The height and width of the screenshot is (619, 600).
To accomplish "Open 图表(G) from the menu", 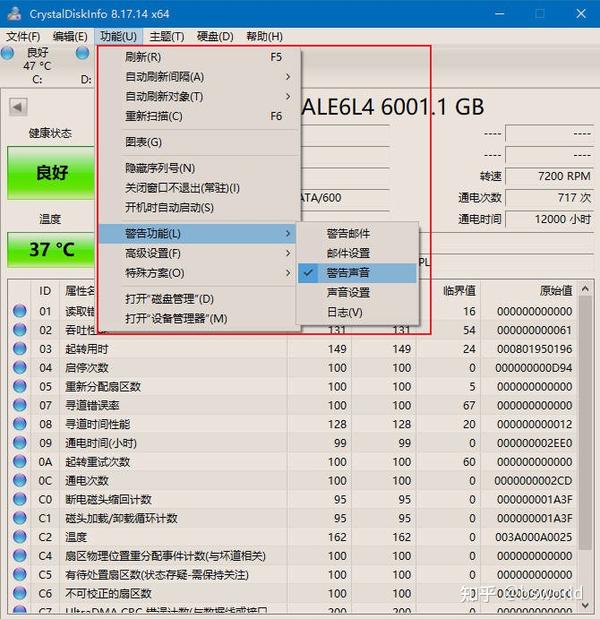I will coord(199,142).
